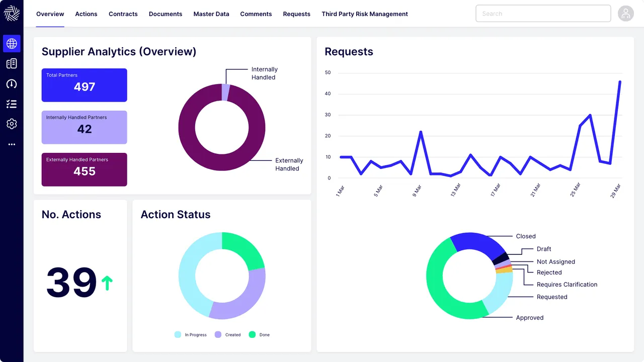The width and height of the screenshot is (644, 362).
Task: Click the 29 Mar axis label
Action: tap(616, 191)
